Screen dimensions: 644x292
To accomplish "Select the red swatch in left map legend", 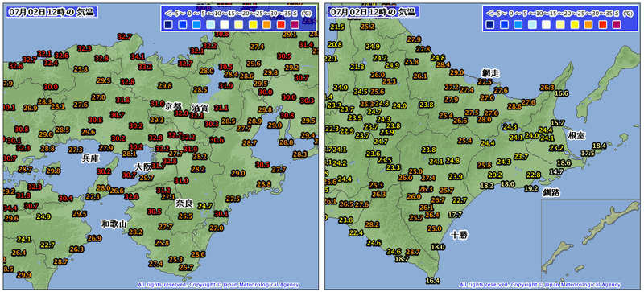I will 281,25.
